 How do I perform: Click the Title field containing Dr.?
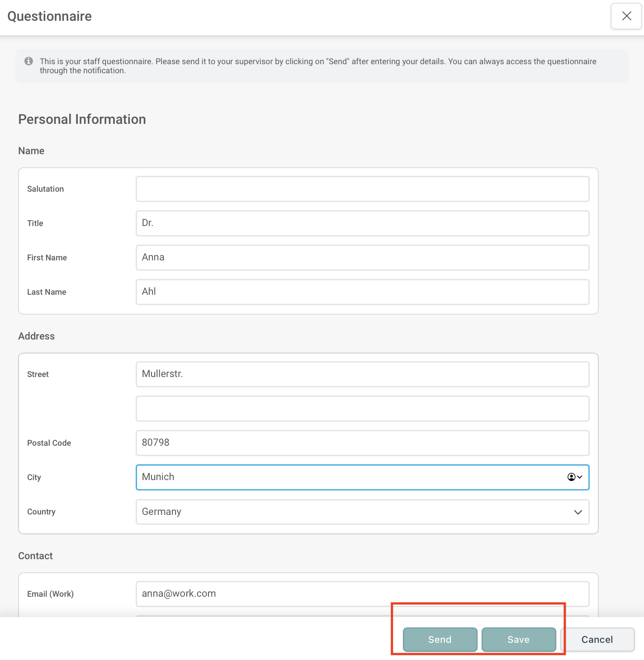tap(363, 223)
